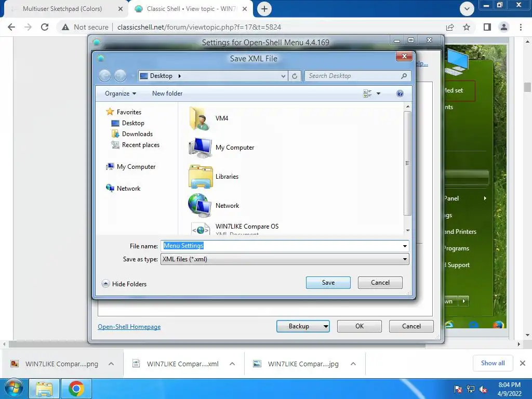
Task: Expand the address bar path dropdown
Action: point(283,76)
